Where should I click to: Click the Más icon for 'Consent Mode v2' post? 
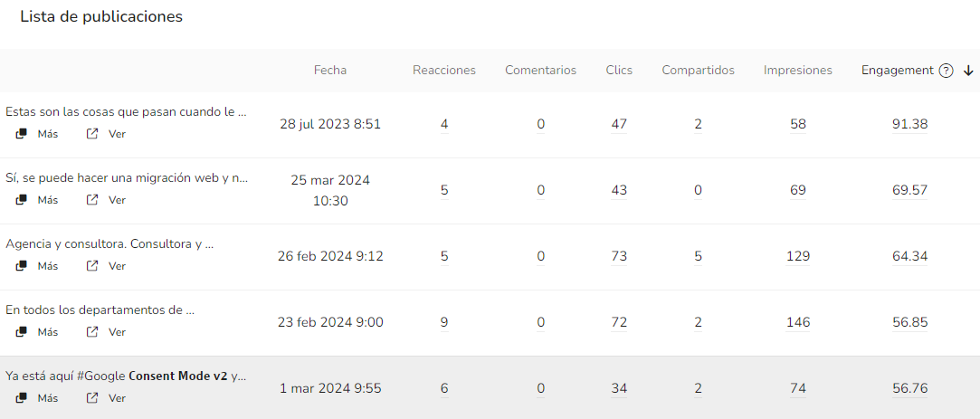tap(22, 398)
